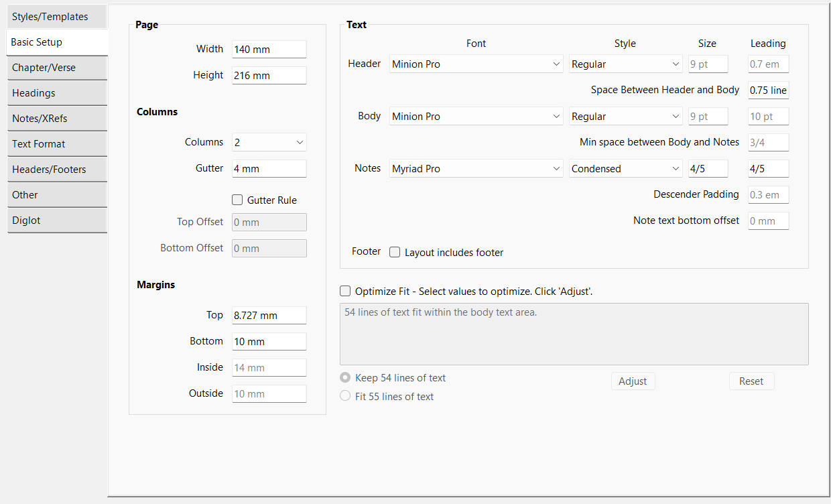This screenshot has height=504, width=831.
Task: Click the Notes size field
Action: (708, 169)
